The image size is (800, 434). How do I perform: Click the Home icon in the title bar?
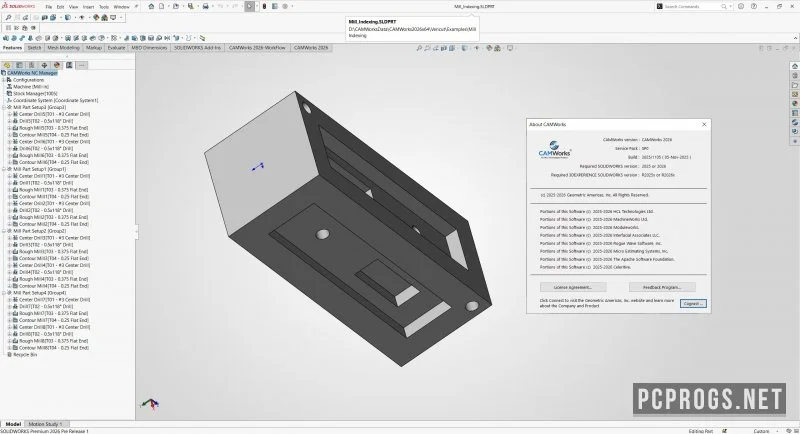point(151,6)
